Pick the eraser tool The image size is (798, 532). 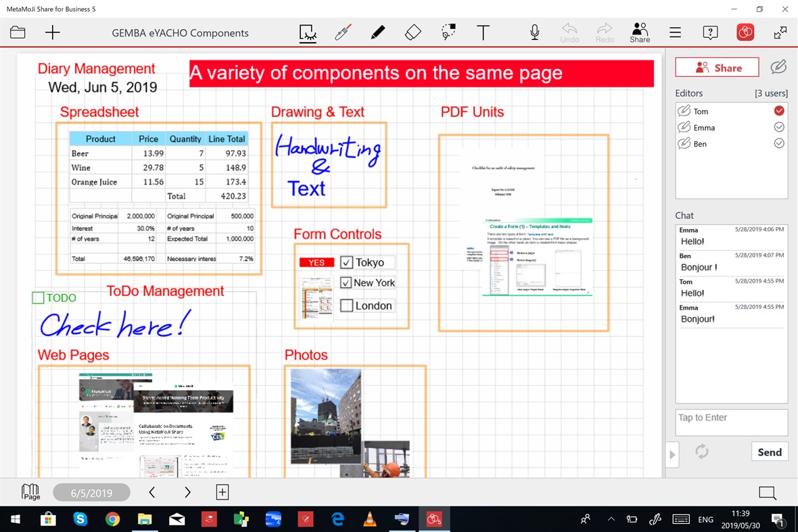pos(413,32)
